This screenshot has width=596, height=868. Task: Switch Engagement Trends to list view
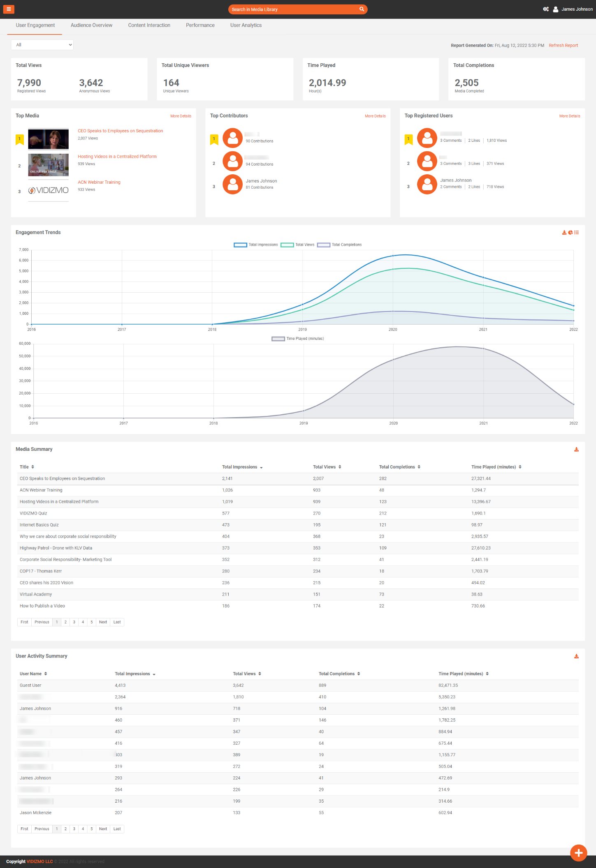click(x=577, y=233)
